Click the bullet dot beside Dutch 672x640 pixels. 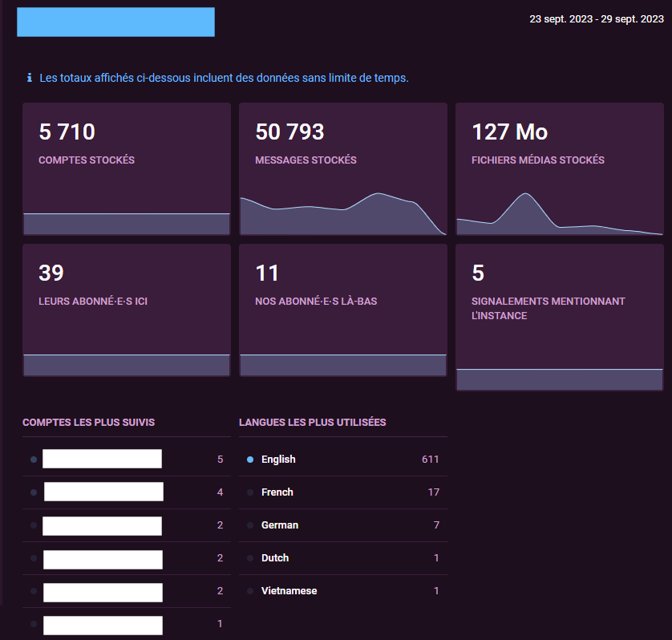250,558
